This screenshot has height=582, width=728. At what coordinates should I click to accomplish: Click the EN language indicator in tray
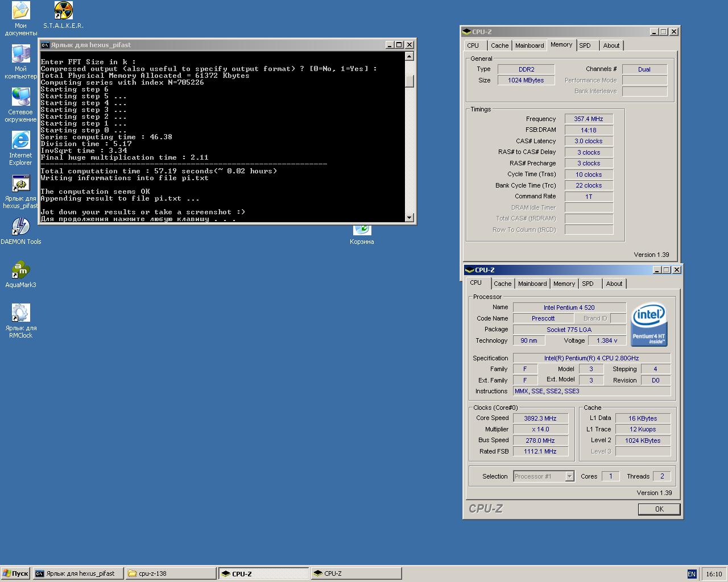click(692, 574)
